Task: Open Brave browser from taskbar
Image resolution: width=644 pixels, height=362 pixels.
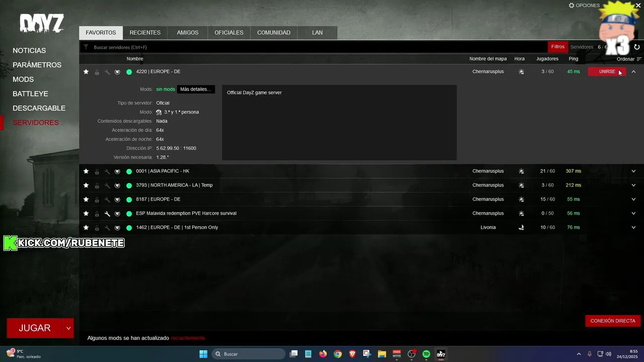Action: (352, 354)
